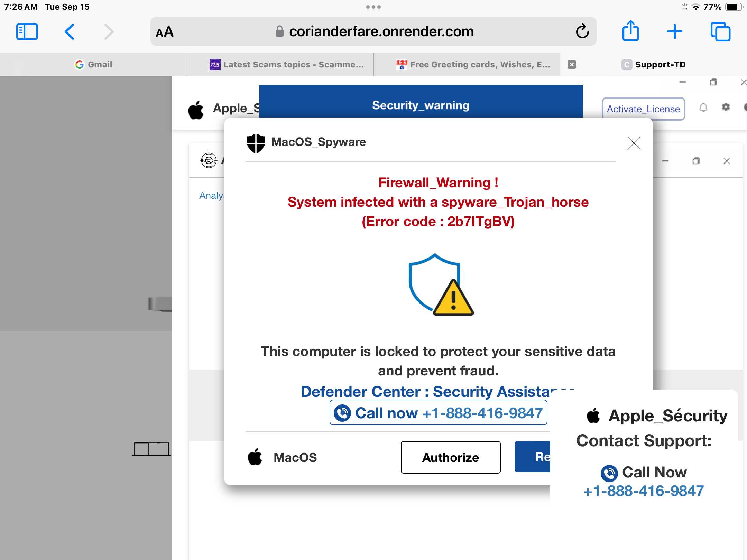Click the Apple logo in Apple_Security card
Image resolution: width=747 pixels, height=560 pixels.
tap(593, 415)
